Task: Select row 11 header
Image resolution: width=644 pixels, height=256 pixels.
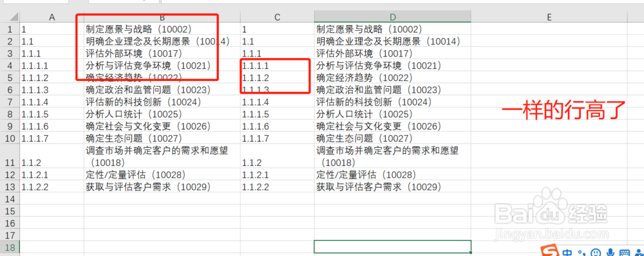Action: click(x=10, y=156)
